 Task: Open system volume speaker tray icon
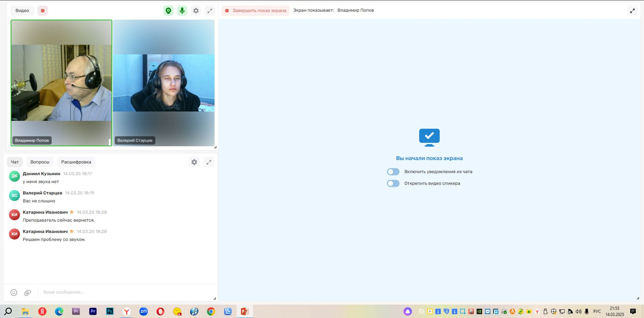click(x=578, y=311)
